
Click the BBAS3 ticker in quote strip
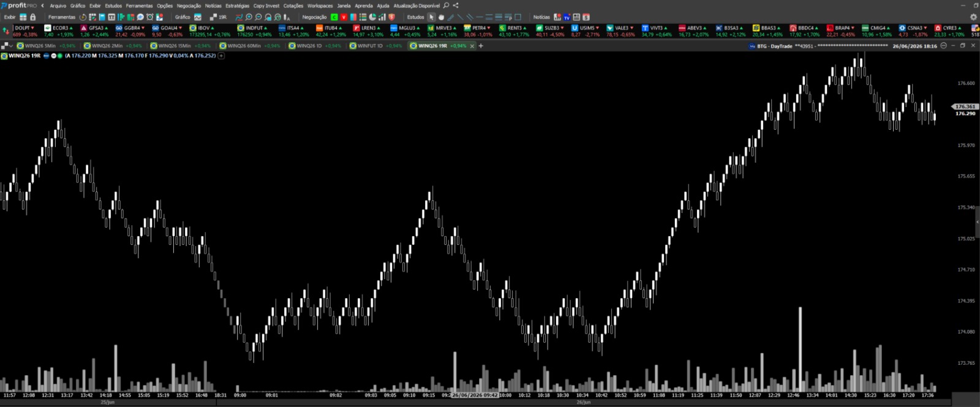[767, 31]
